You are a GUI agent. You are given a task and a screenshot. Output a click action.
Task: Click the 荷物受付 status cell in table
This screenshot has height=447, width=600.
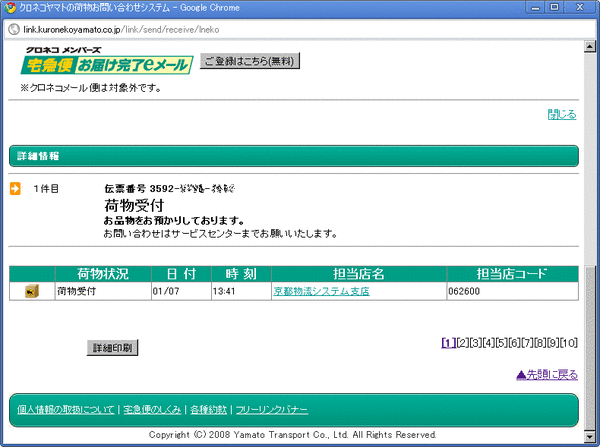pos(103,291)
